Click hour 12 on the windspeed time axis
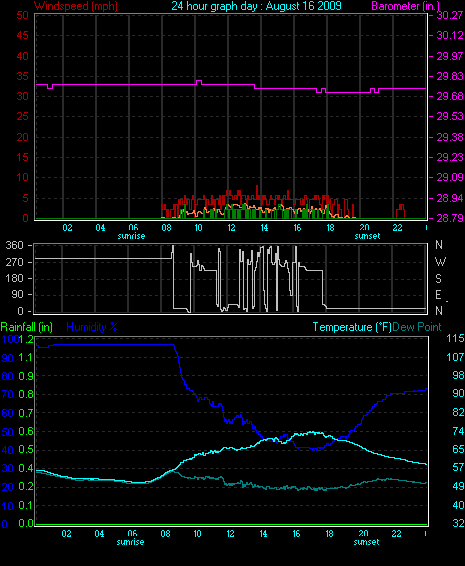The height and width of the screenshot is (566, 465). click(x=231, y=228)
